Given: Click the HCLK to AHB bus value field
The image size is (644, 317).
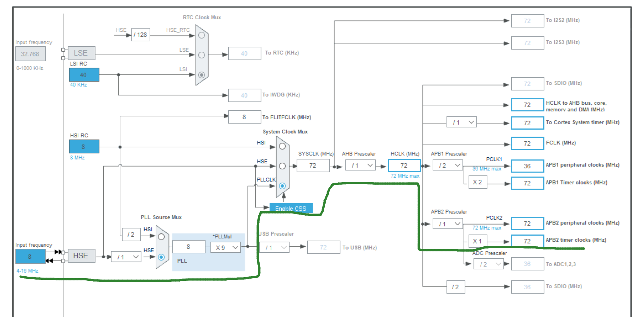Looking at the screenshot, I should 527,105.
